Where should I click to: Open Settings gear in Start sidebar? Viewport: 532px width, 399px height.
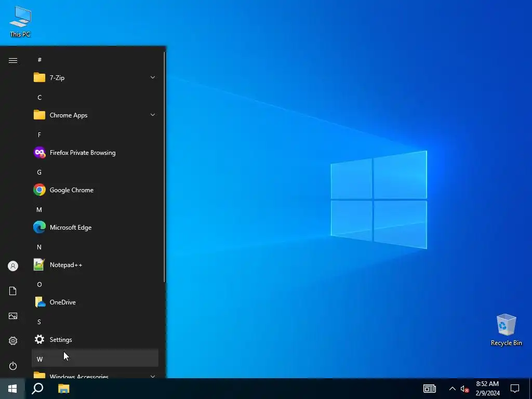[13, 341]
